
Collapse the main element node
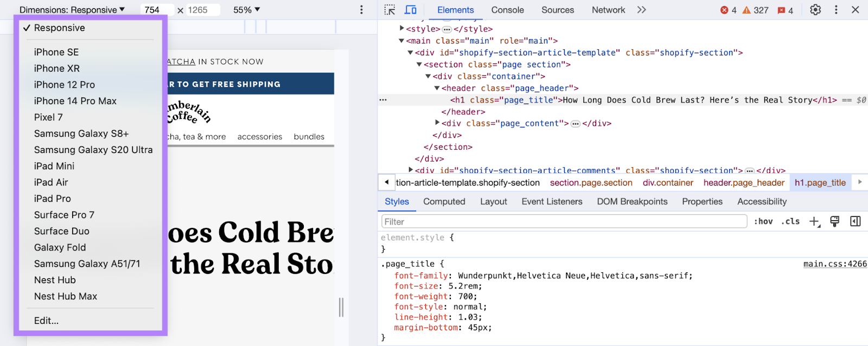(x=401, y=41)
